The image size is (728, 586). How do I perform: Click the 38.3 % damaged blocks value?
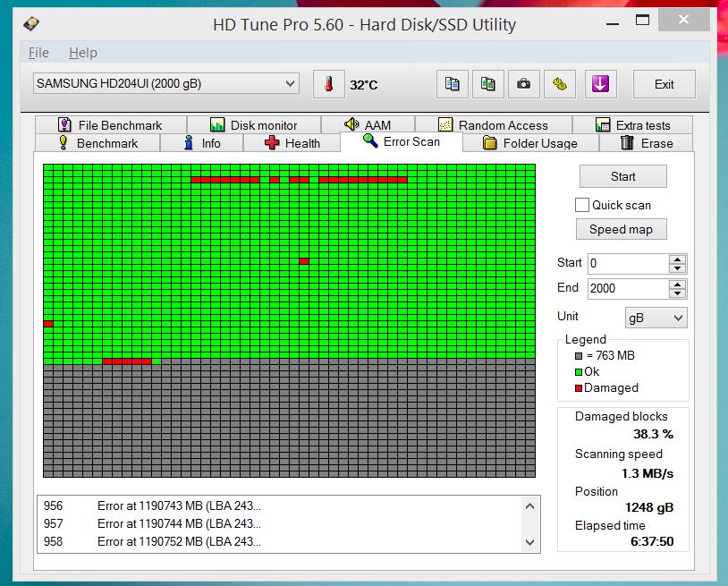click(x=653, y=434)
